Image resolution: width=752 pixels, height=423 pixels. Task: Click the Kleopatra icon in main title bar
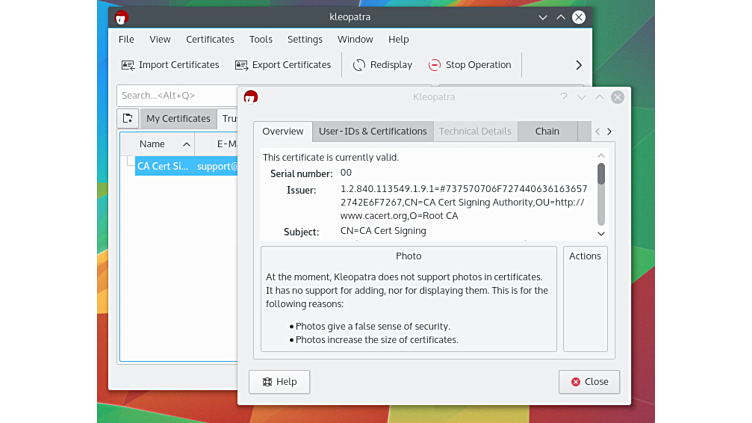121,17
